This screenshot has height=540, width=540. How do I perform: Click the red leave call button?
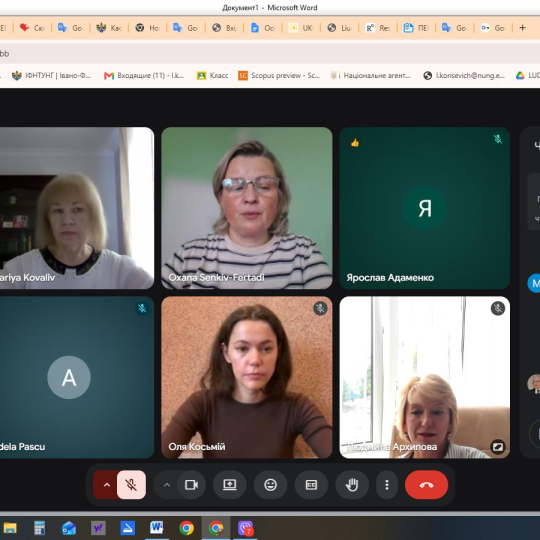tap(426, 485)
